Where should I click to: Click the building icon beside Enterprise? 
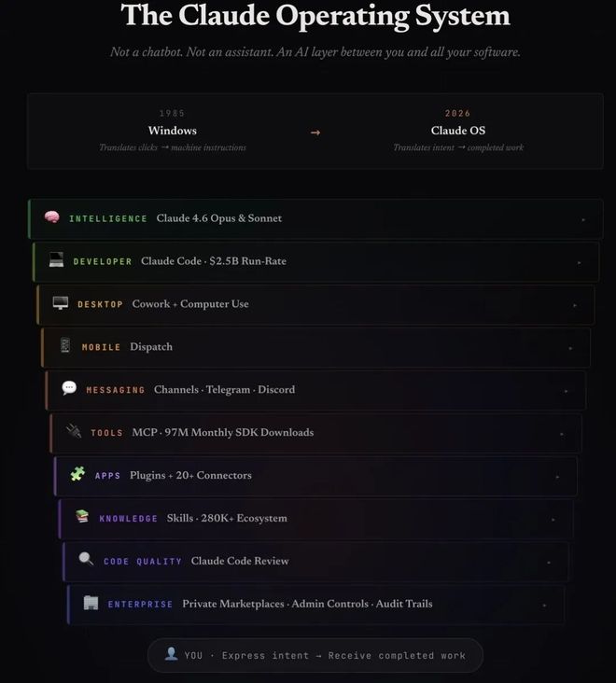(x=91, y=603)
